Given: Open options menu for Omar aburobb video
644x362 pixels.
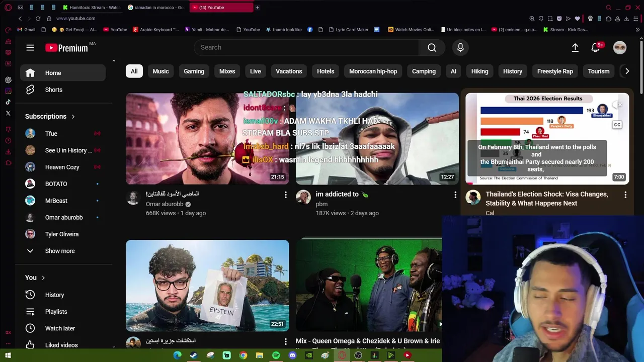Looking at the screenshot, I should 285,195.
